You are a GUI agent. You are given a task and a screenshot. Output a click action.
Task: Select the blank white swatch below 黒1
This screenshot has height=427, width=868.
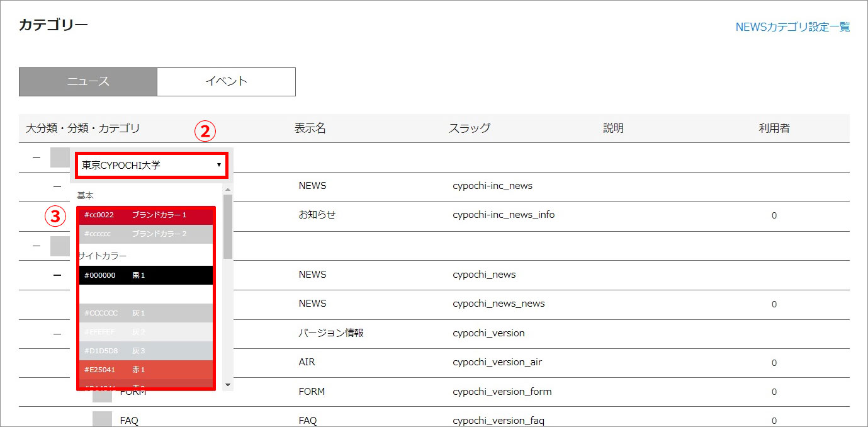pos(146,294)
